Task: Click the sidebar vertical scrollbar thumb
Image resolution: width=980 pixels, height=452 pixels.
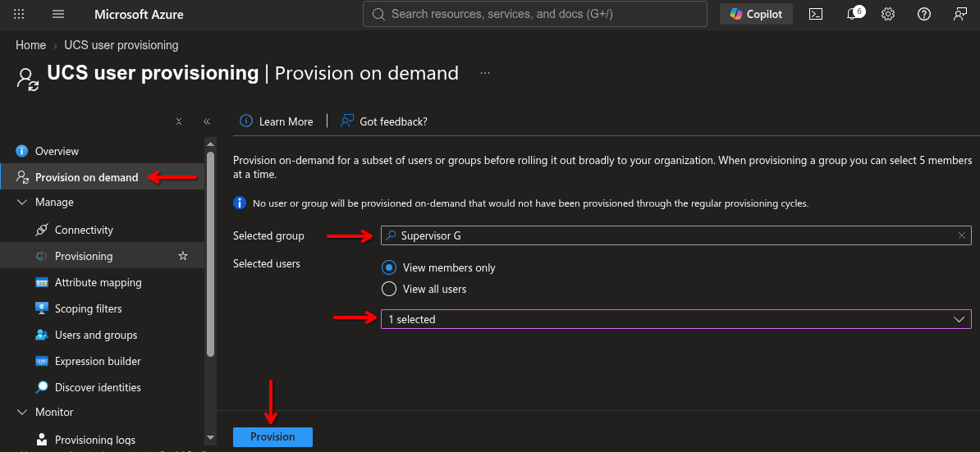Action: click(211, 254)
